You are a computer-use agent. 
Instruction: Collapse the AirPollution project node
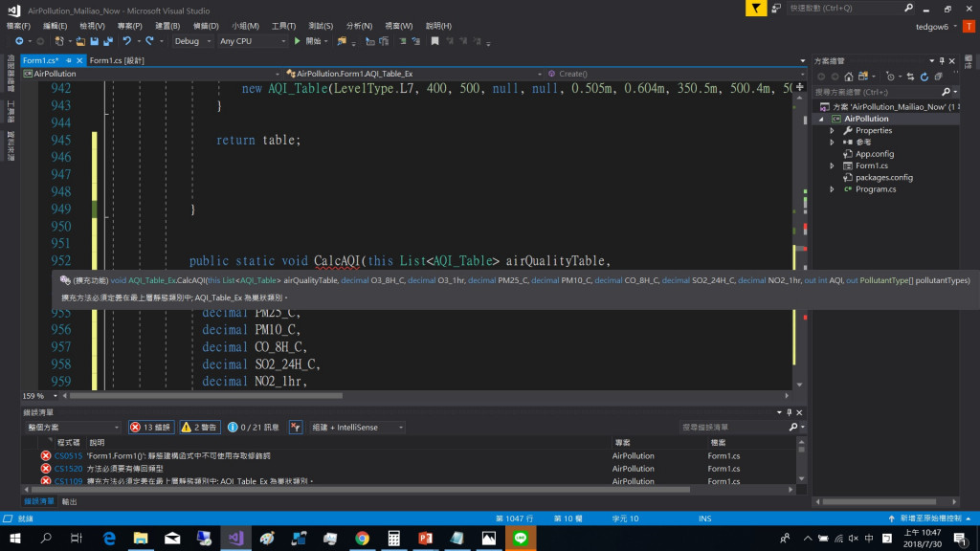point(821,119)
